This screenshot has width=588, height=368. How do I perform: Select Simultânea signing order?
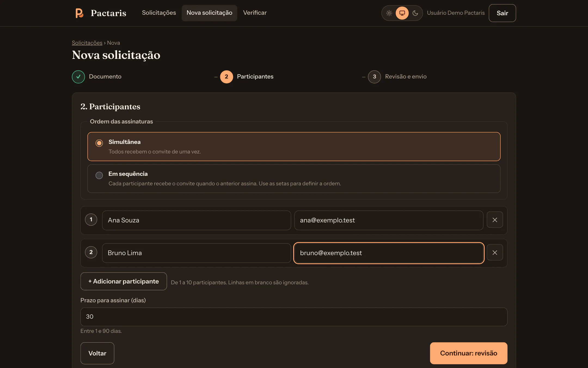294,146
